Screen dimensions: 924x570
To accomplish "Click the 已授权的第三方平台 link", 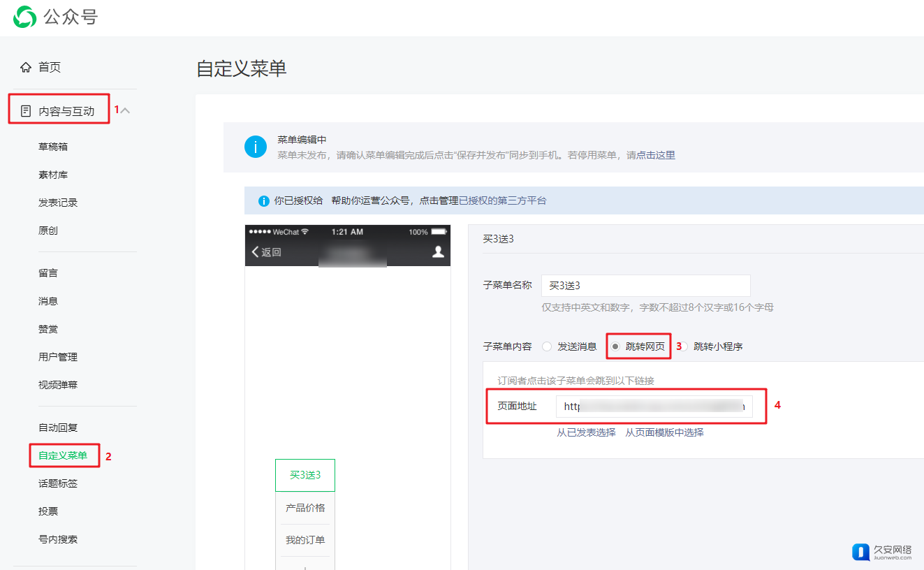I will 502,200.
